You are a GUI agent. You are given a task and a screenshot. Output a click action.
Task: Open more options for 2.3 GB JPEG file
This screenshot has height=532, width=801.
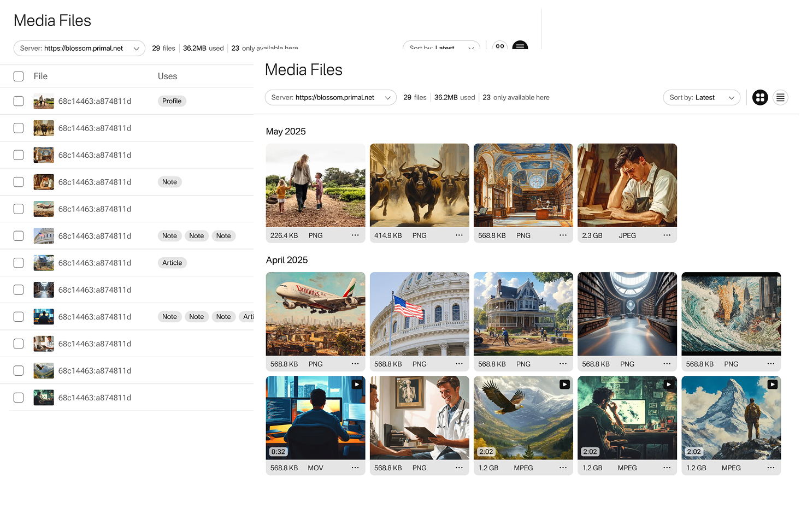pyautogui.click(x=667, y=235)
